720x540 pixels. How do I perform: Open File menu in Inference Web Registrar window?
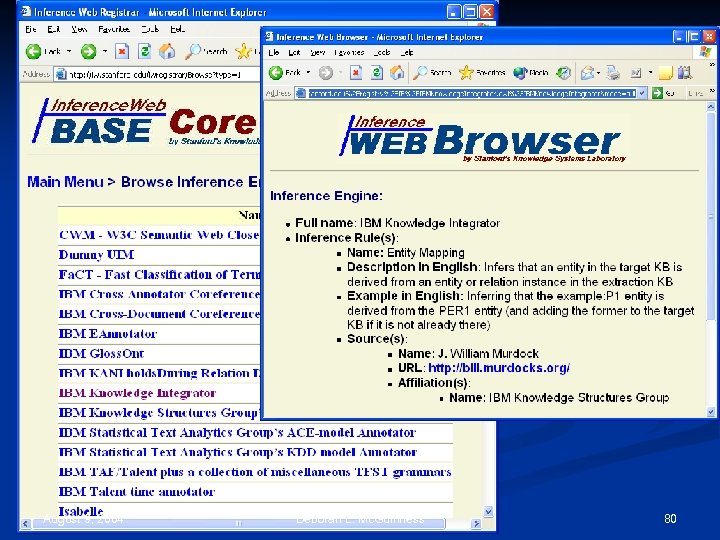click(30, 29)
